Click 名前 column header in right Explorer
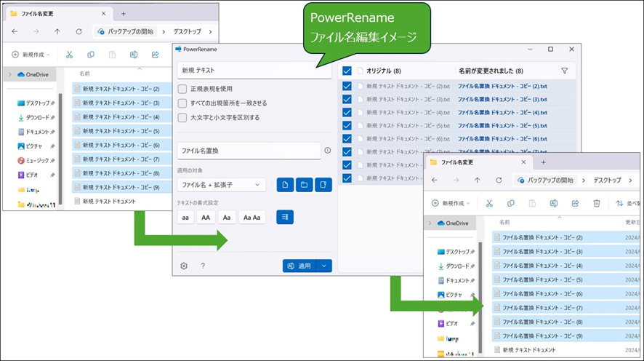644x361 pixels. coord(504,222)
